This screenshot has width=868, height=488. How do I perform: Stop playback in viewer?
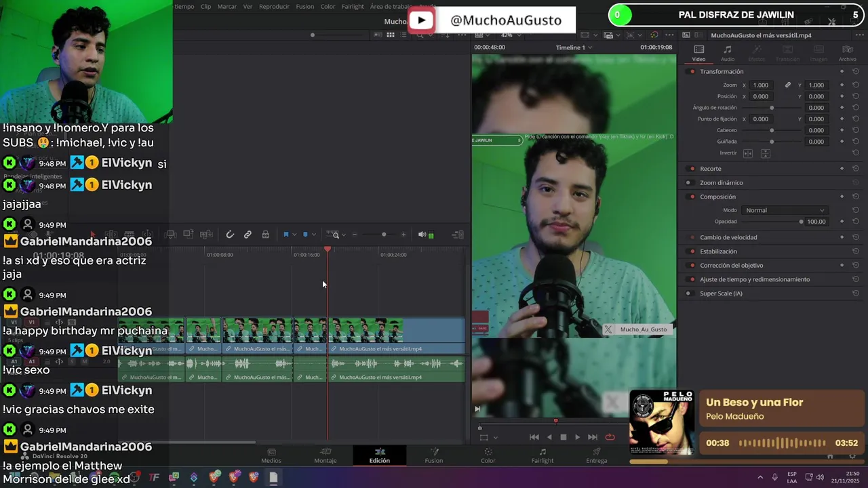(x=563, y=437)
